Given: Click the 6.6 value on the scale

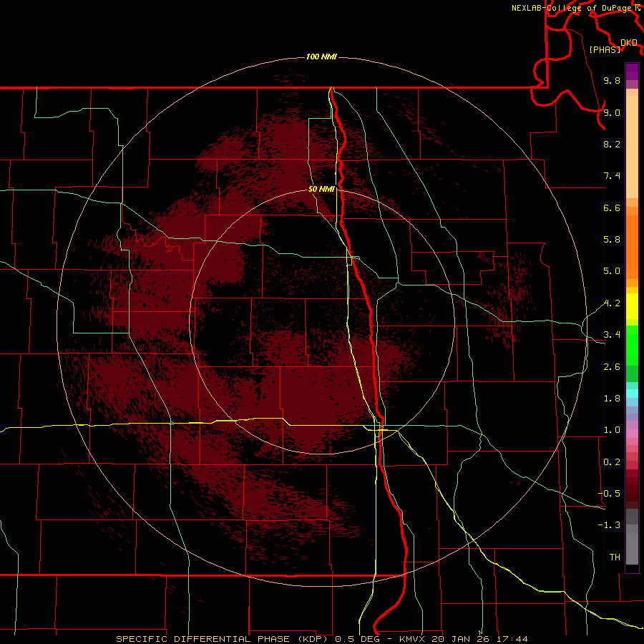Looking at the screenshot, I should (x=612, y=208).
